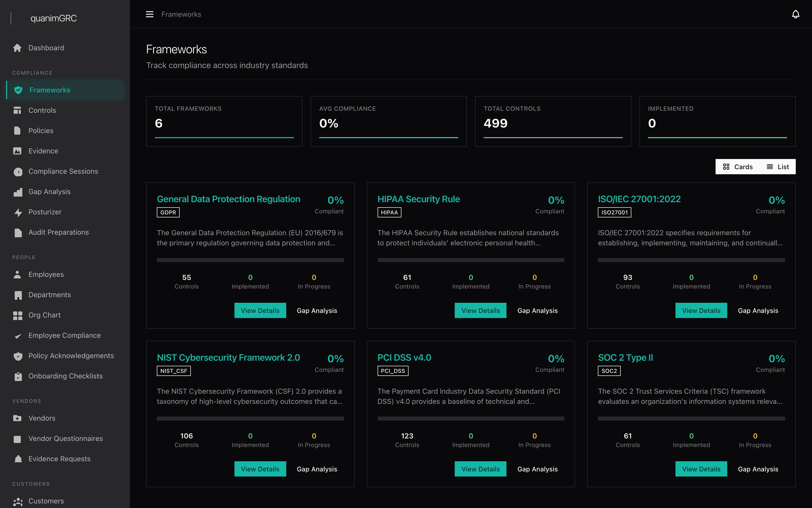
Task: Click the Total Controls stat card
Action: 553,121
